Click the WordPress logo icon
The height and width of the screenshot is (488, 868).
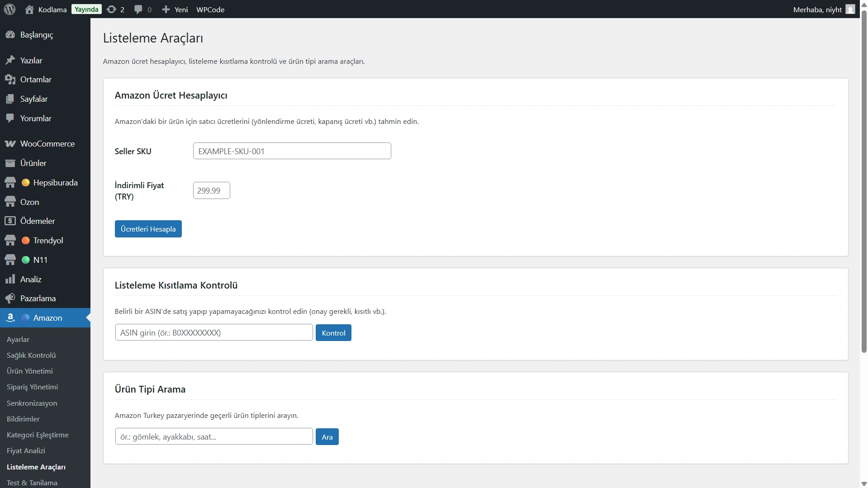(x=9, y=9)
